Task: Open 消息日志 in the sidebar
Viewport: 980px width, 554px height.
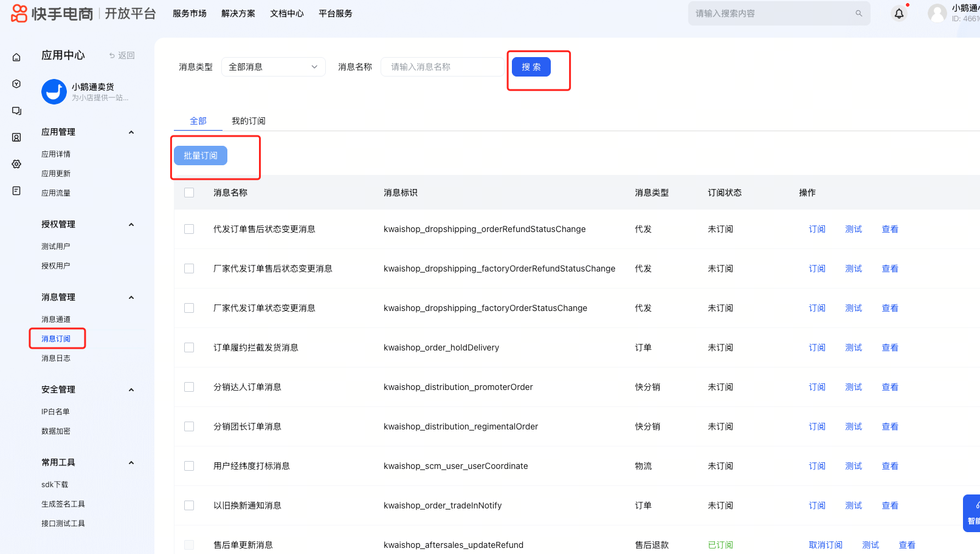Action: point(56,358)
